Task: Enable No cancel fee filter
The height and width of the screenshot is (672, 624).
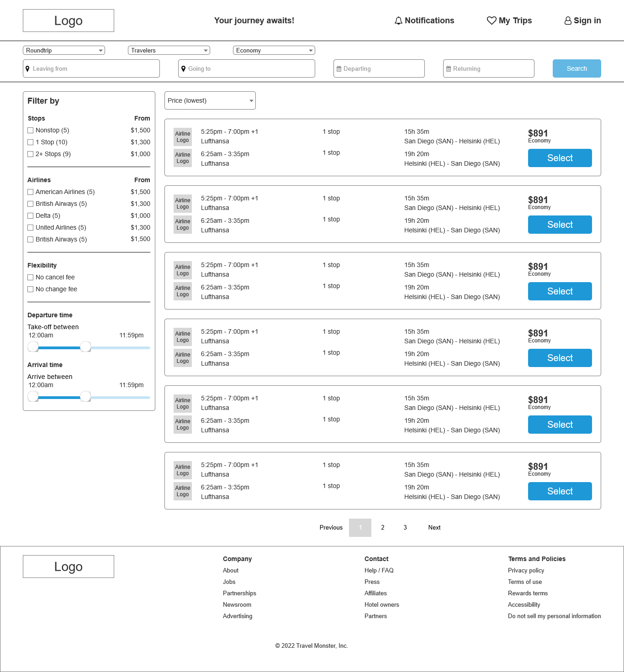Action: (x=31, y=277)
